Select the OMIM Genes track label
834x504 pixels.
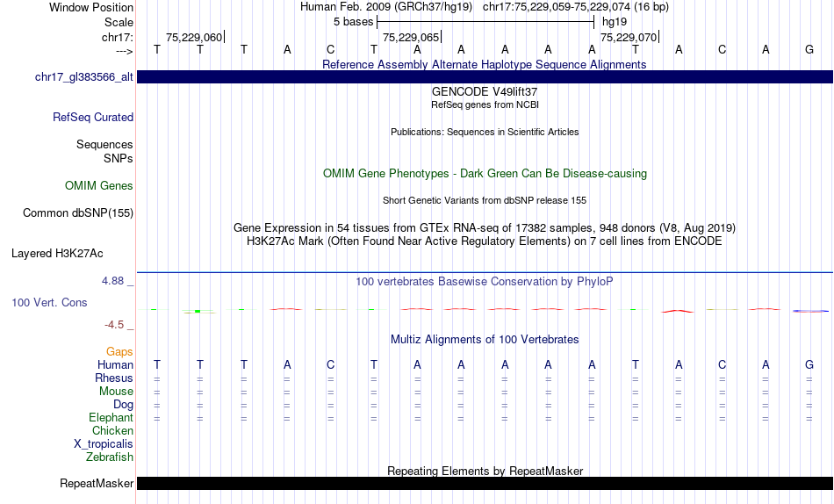point(99,186)
